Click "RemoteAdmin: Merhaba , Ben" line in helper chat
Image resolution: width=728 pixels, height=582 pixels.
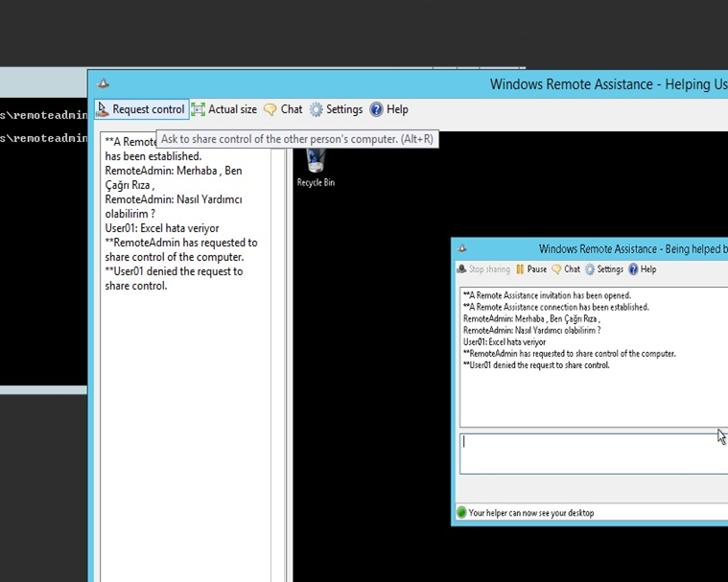click(174, 171)
